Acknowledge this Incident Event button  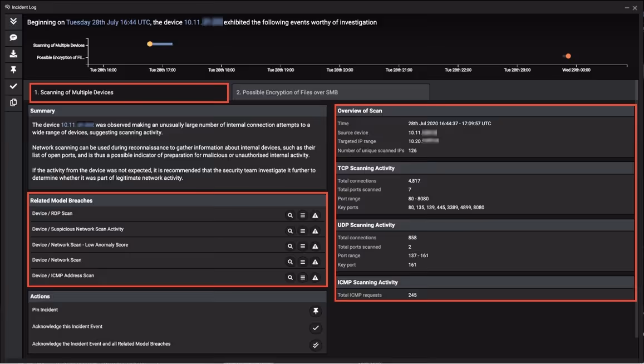point(316,328)
